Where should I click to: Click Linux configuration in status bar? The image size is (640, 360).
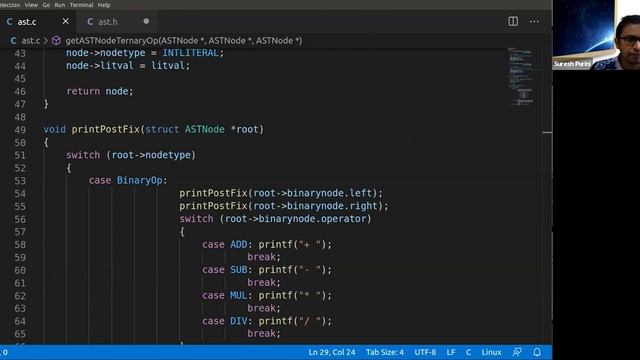pos(491,352)
